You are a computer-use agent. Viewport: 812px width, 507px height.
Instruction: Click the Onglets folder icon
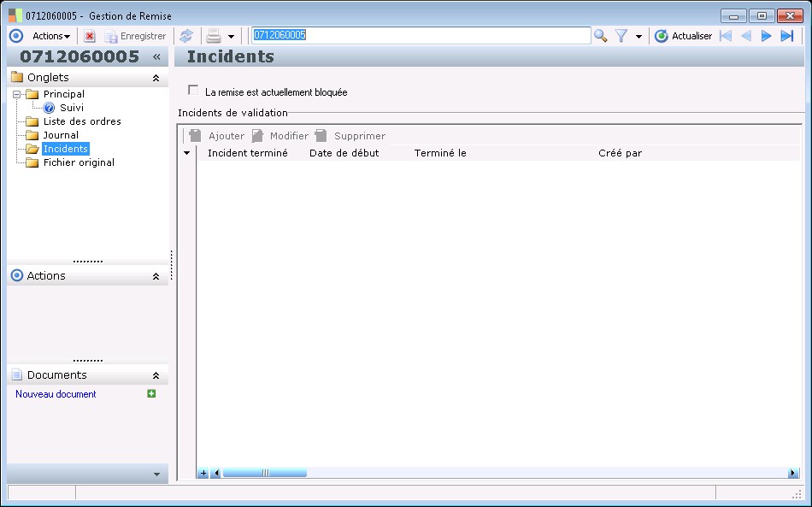coord(17,77)
